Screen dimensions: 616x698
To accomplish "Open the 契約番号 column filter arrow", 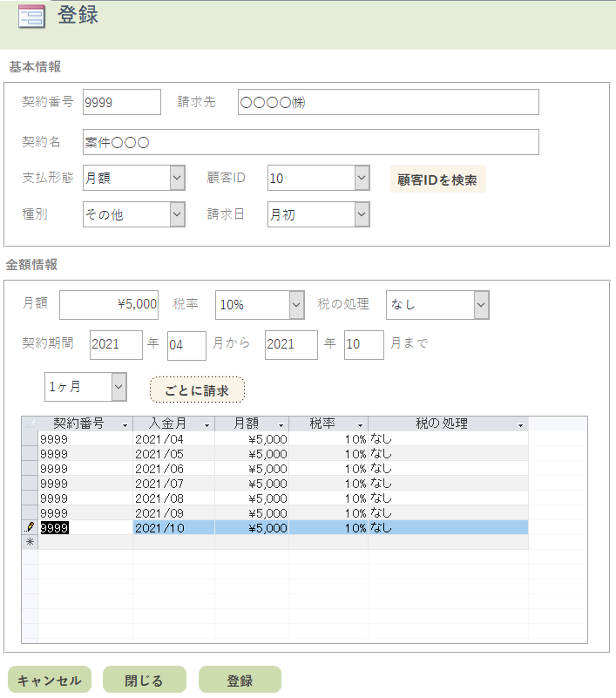I will 125,424.
